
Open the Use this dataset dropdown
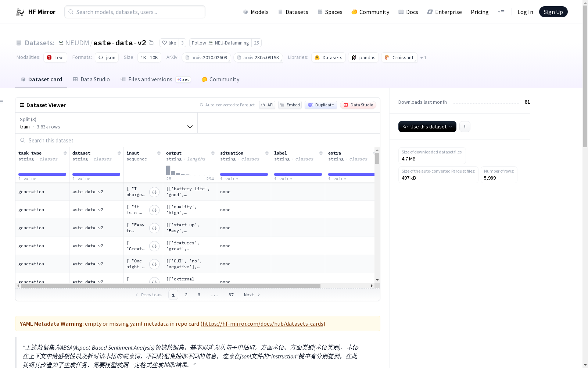pos(427,127)
